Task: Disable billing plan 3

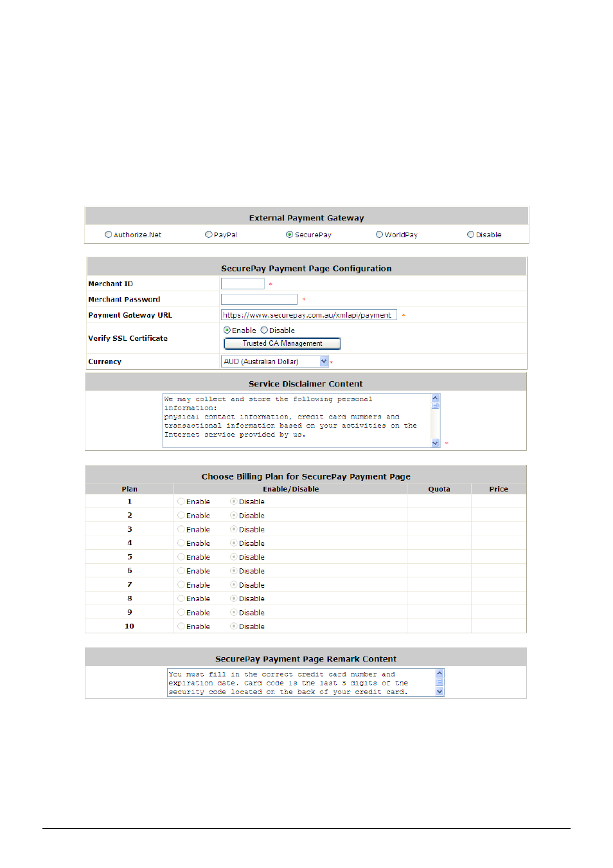Action: (234, 530)
